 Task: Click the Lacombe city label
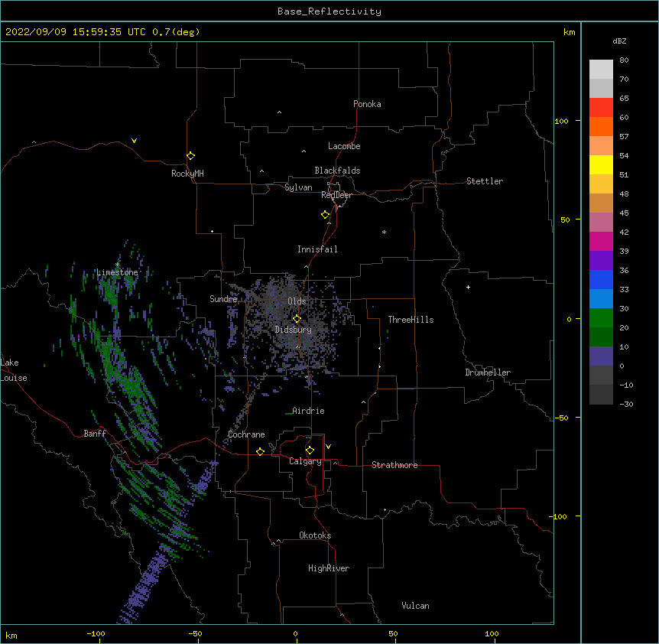344,146
